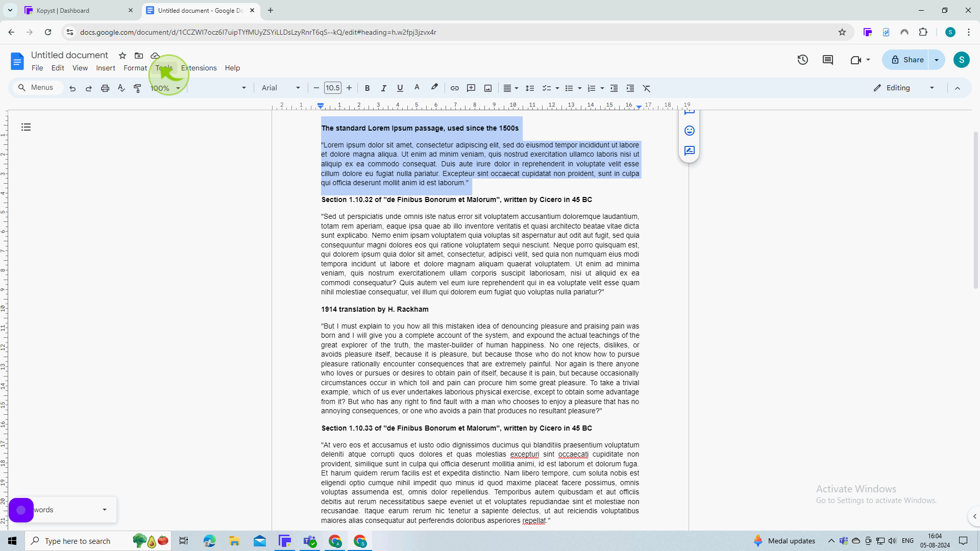Expand the word count dropdown
The image size is (980, 551).
(104, 510)
